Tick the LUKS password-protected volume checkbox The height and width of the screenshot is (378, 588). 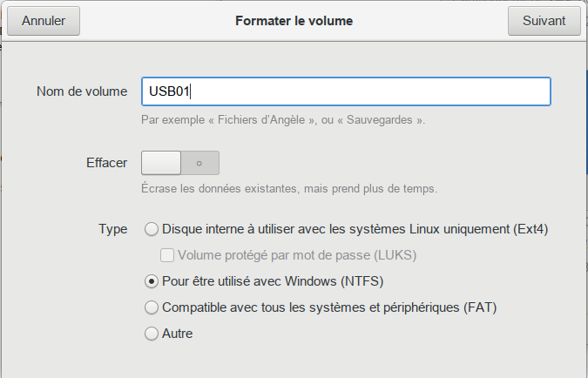168,256
